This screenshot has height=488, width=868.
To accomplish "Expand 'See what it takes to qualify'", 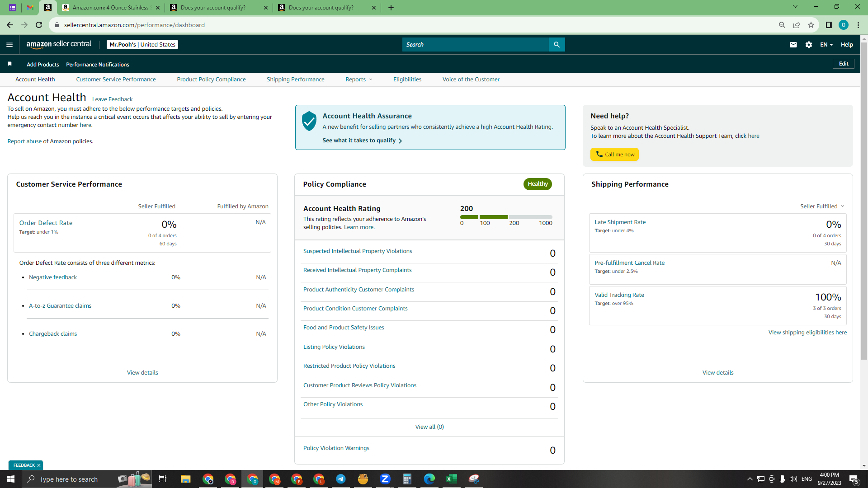I will [362, 141].
